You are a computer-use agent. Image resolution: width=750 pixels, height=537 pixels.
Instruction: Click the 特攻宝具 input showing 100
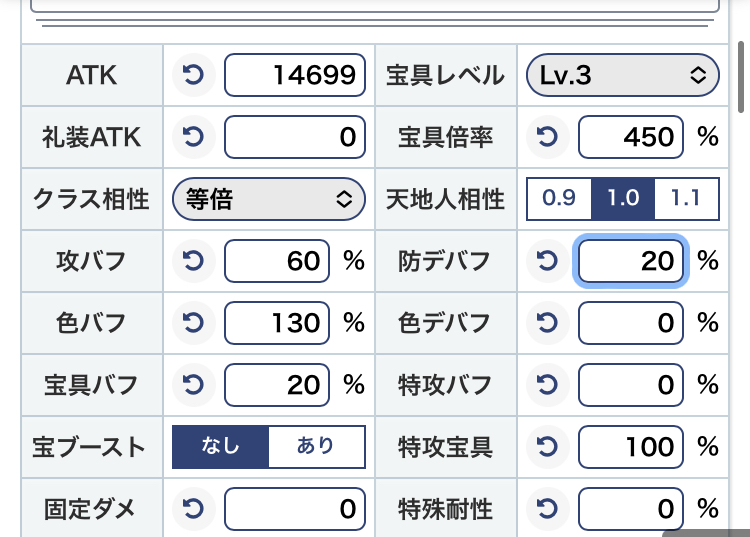pyautogui.click(x=631, y=446)
